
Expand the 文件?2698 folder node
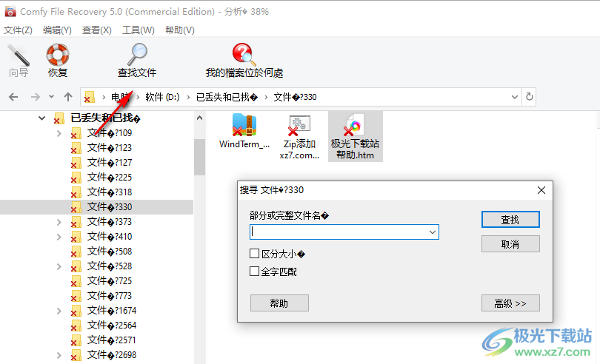click(x=59, y=355)
